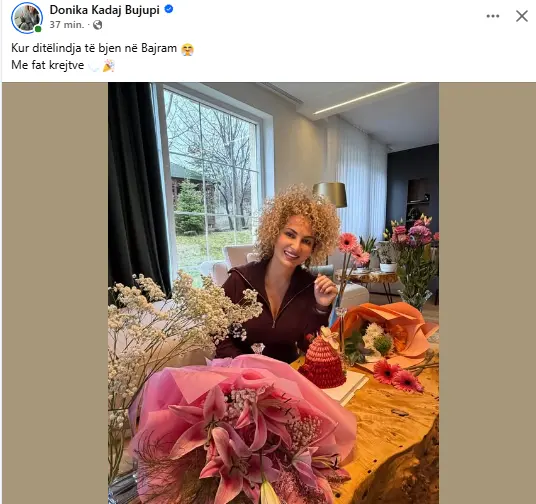Click the "Me fat krejtve" caption line
Image resolution: width=536 pixels, height=504 pixels.
pos(48,65)
